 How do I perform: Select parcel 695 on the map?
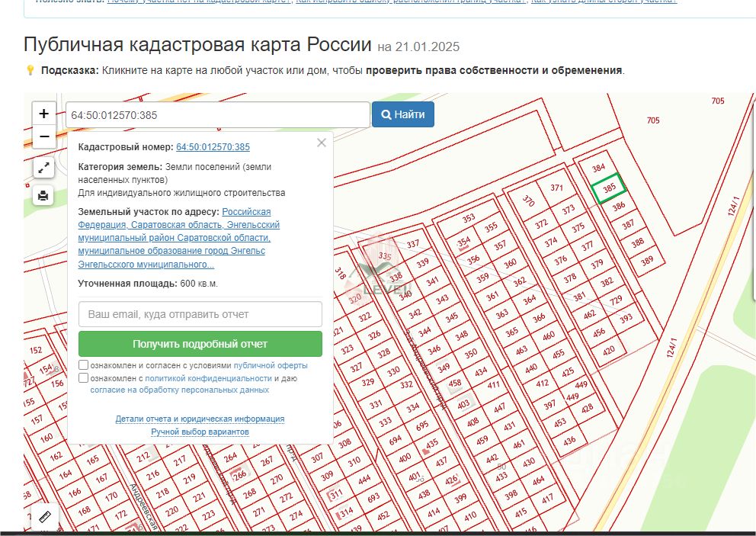click(422, 425)
